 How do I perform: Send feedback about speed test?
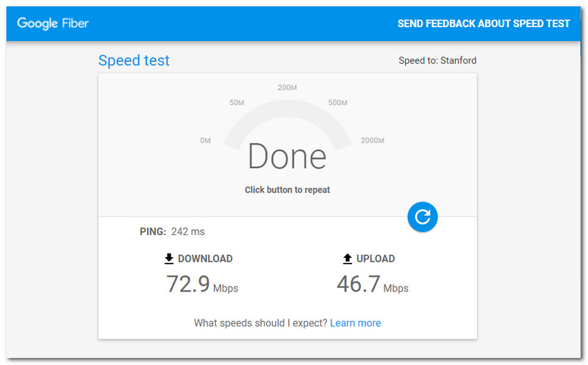click(484, 24)
